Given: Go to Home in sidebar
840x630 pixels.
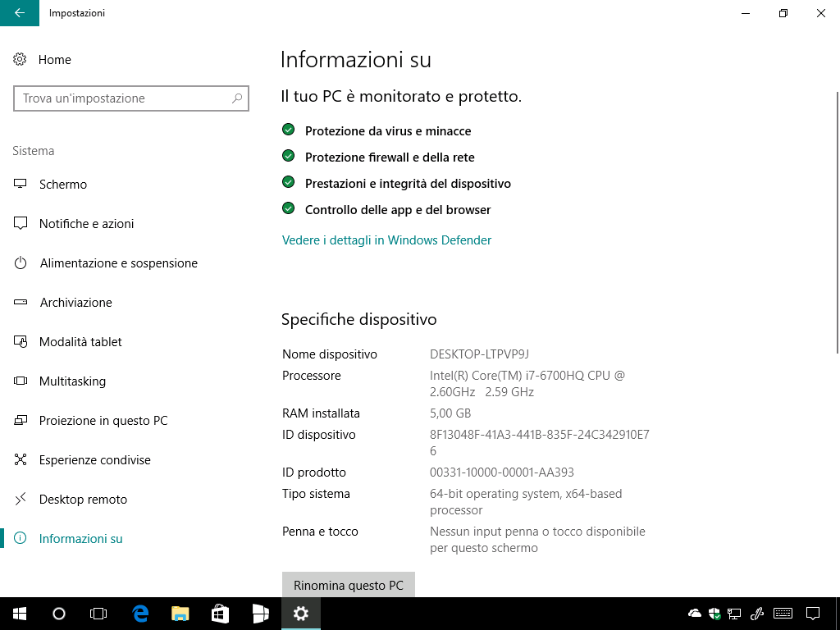Looking at the screenshot, I should pyautogui.click(x=55, y=59).
